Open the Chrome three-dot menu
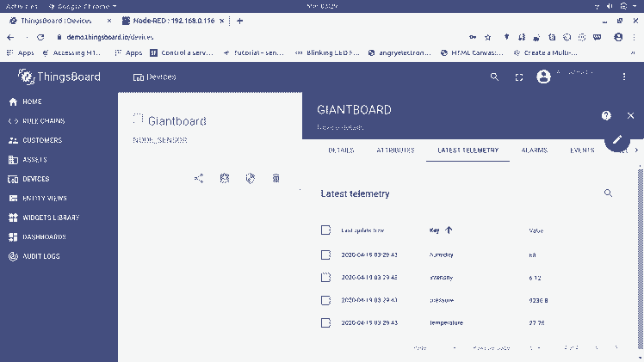The height and width of the screenshot is (362, 644). pyautogui.click(x=635, y=37)
